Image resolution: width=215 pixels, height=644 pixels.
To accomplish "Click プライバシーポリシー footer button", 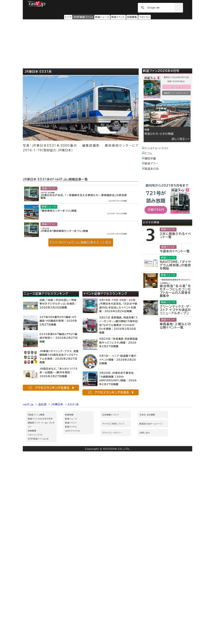I will click(116, 433).
